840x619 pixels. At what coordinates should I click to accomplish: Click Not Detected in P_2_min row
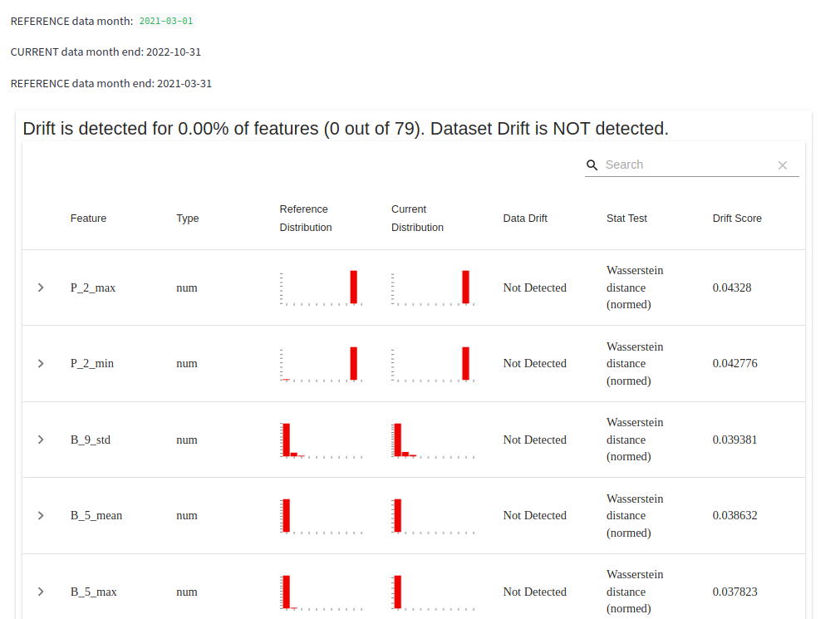[x=534, y=363]
